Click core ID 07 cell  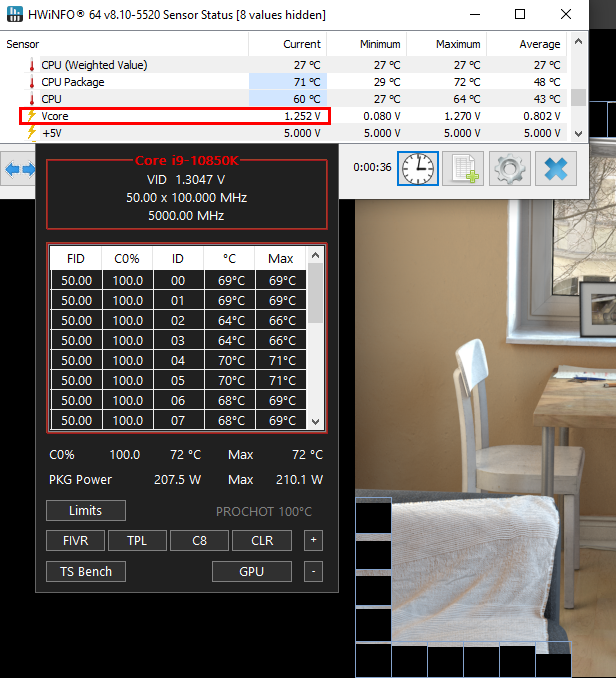pyautogui.click(x=178, y=420)
